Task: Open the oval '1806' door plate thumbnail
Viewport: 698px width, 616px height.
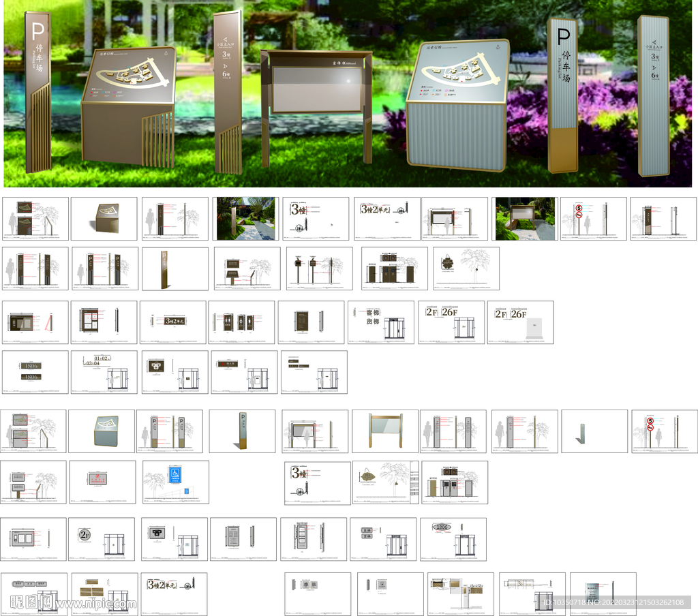Action: pyautogui.click(x=453, y=539)
